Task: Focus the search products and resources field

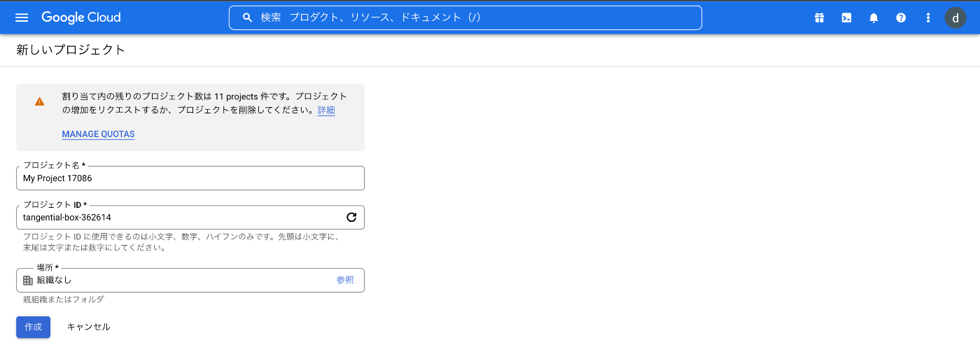Action: tap(465, 17)
